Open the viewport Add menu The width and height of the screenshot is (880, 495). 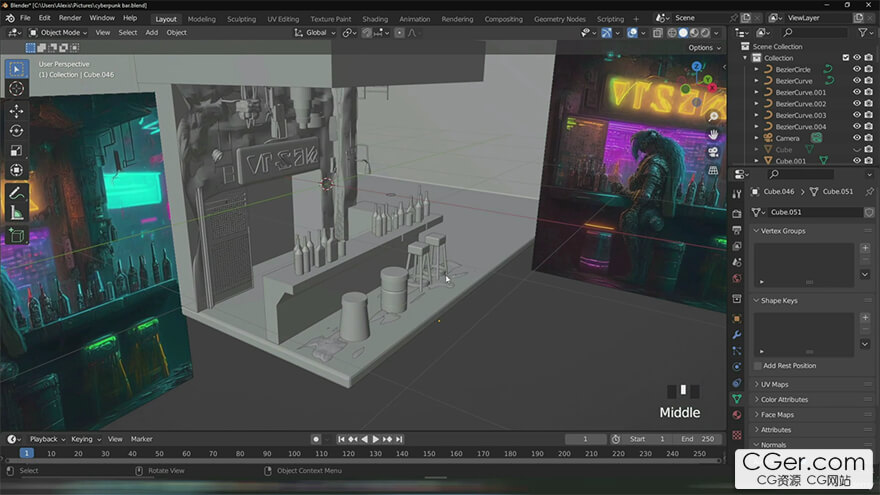coord(152,33)
